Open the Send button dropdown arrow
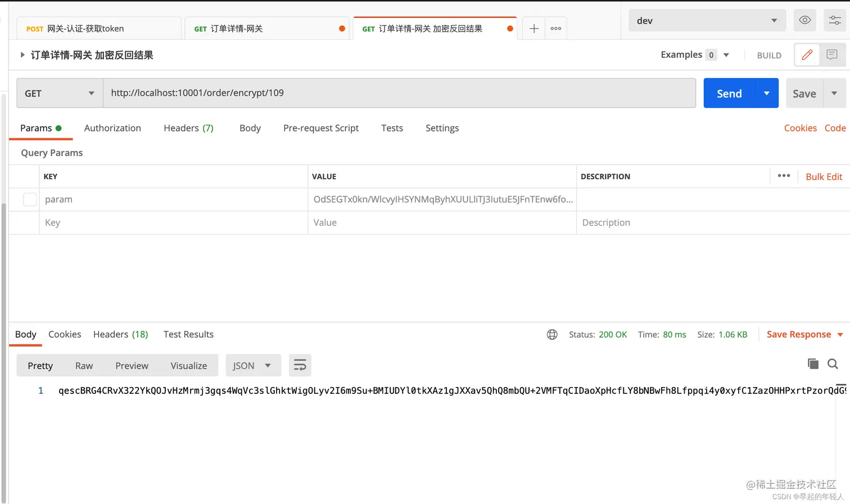 (767, 93)
